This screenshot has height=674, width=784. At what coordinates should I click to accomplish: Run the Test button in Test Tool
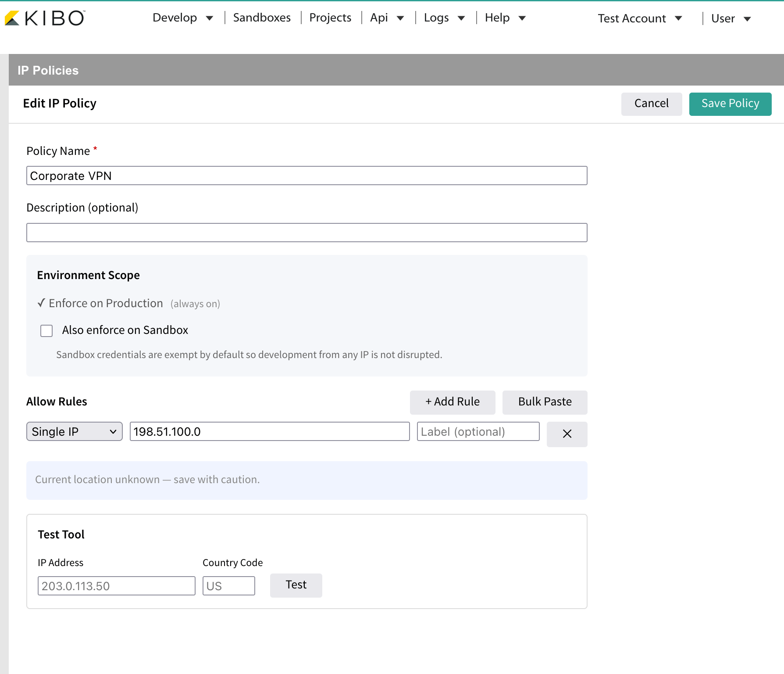point(296,585)
